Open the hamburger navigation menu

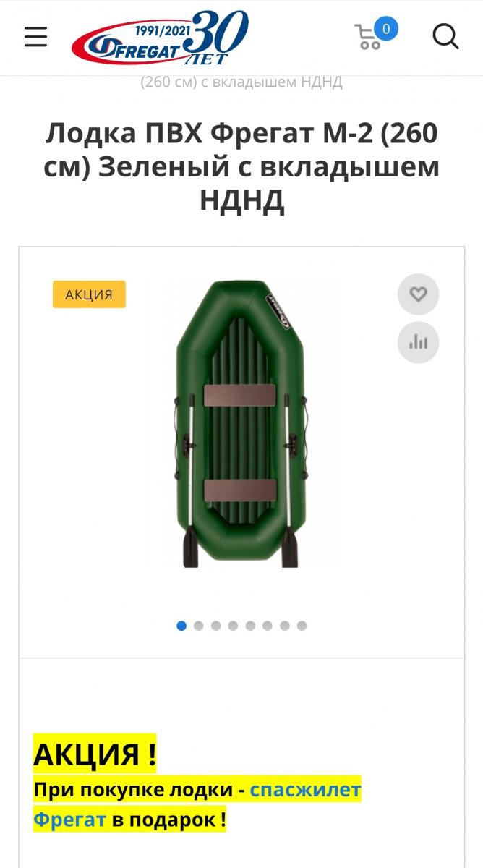(x=35, y=37)
